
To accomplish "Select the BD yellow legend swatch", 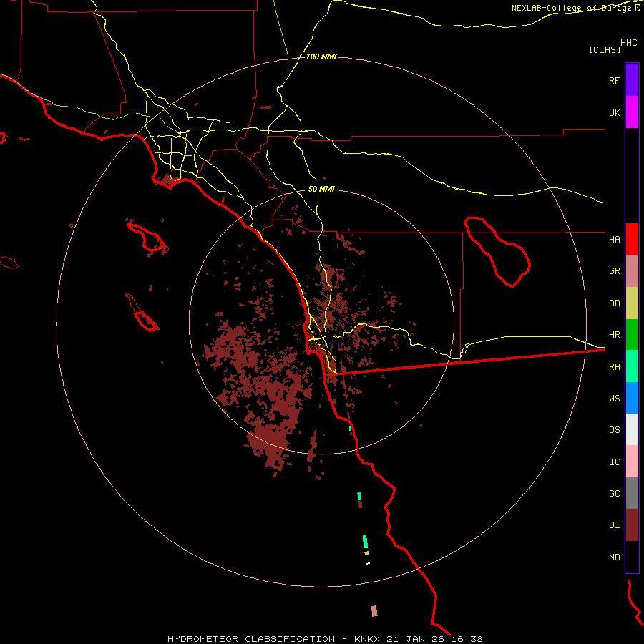I will (632, 303).
